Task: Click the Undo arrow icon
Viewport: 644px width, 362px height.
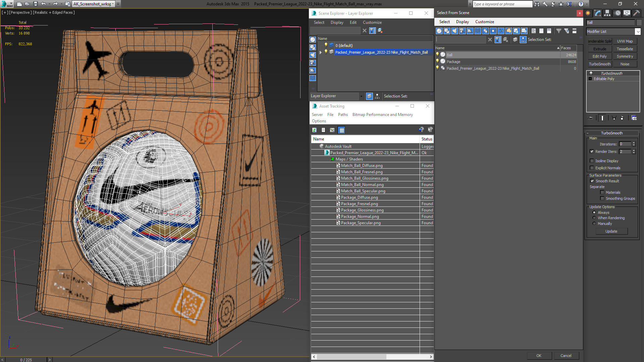Action: pos(44,4)
